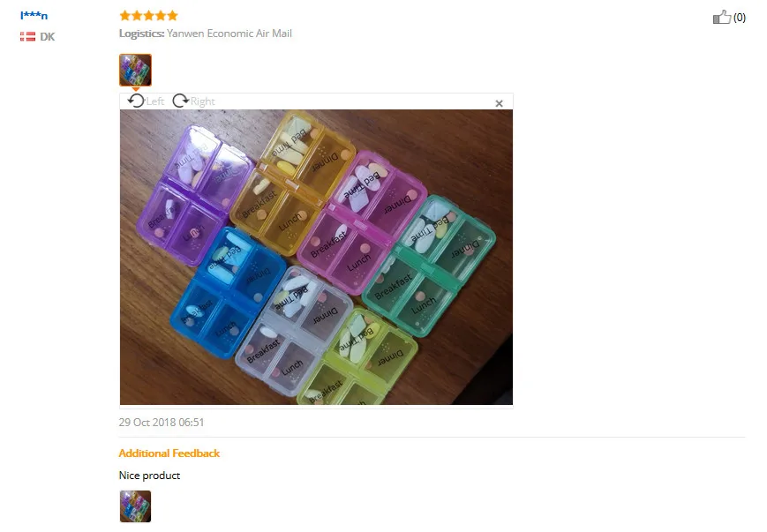Click the 'Right' rotation label

[202, 101]
